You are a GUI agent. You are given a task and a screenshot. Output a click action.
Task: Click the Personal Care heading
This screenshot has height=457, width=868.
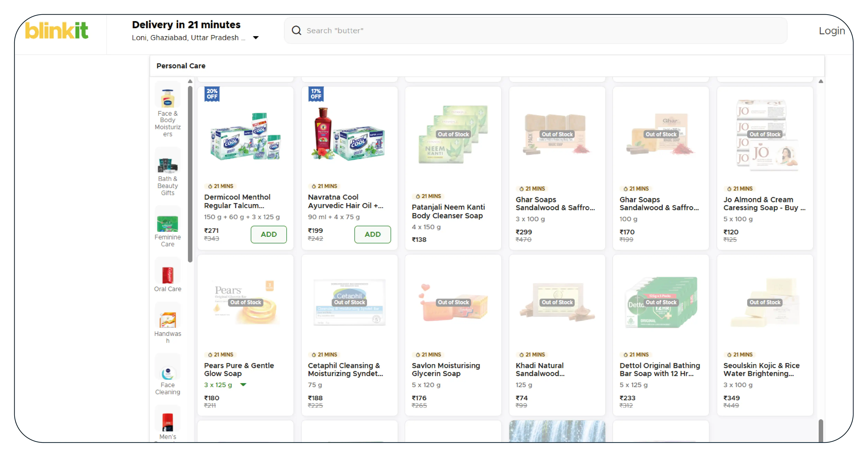click(181, 66)
